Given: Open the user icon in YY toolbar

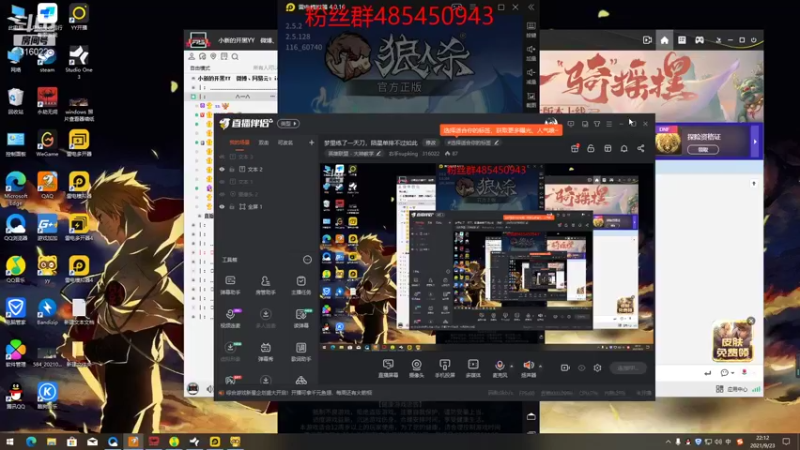Looking at the screenshot, I should [x=192, y=57].
